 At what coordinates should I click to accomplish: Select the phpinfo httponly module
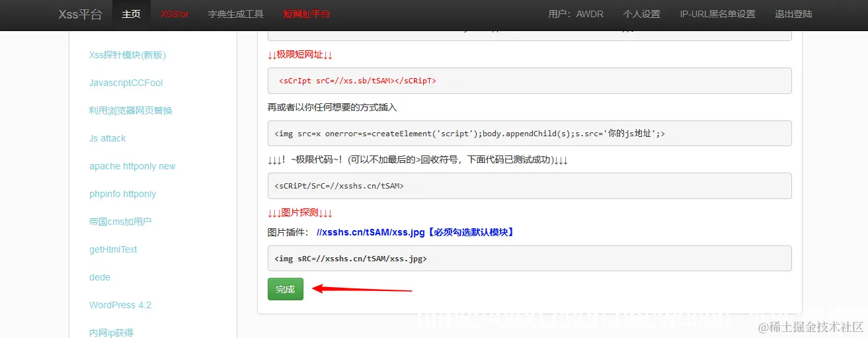click(122, 194)
